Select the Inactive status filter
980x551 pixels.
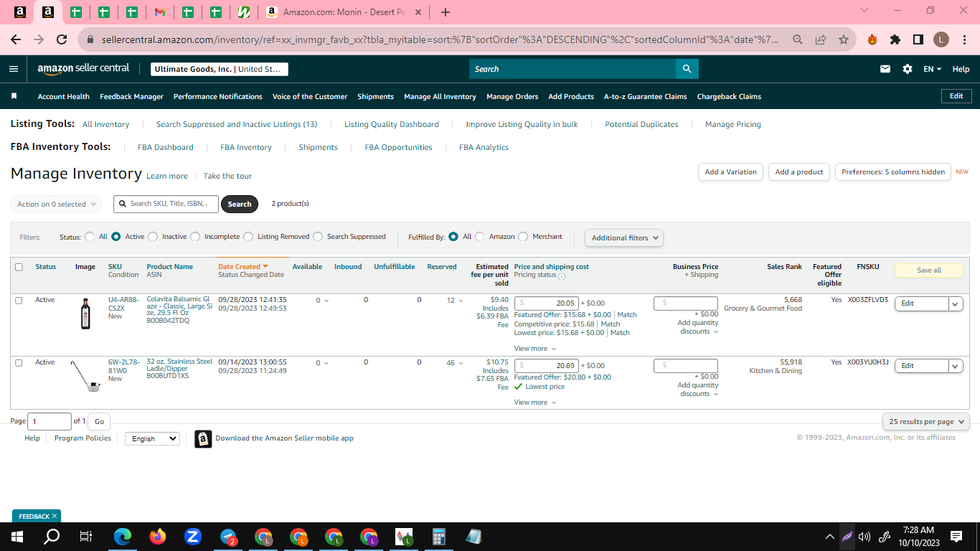[x=154, y=237]
